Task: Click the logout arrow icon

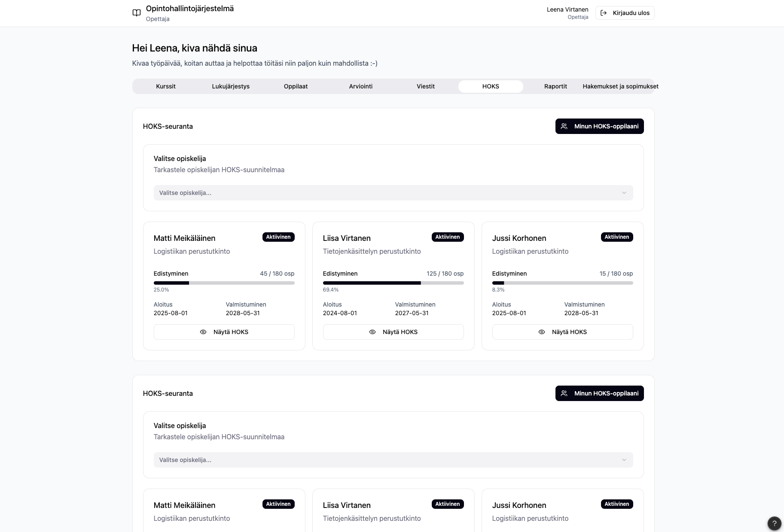Action: click(604, 13)
